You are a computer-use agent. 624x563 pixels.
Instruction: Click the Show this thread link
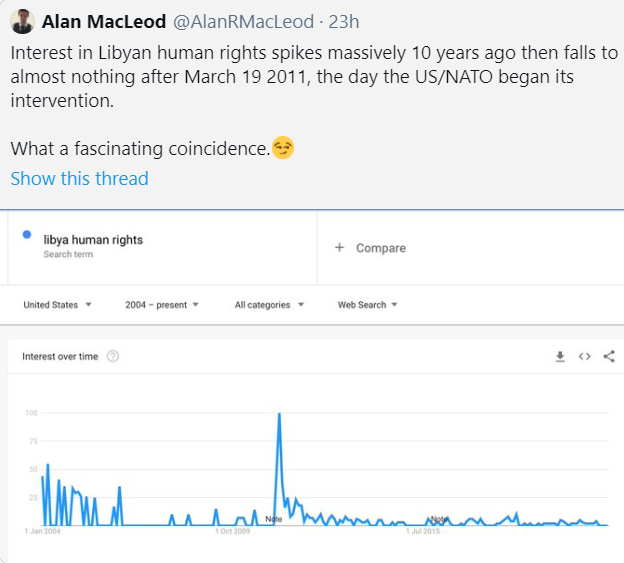79,179
